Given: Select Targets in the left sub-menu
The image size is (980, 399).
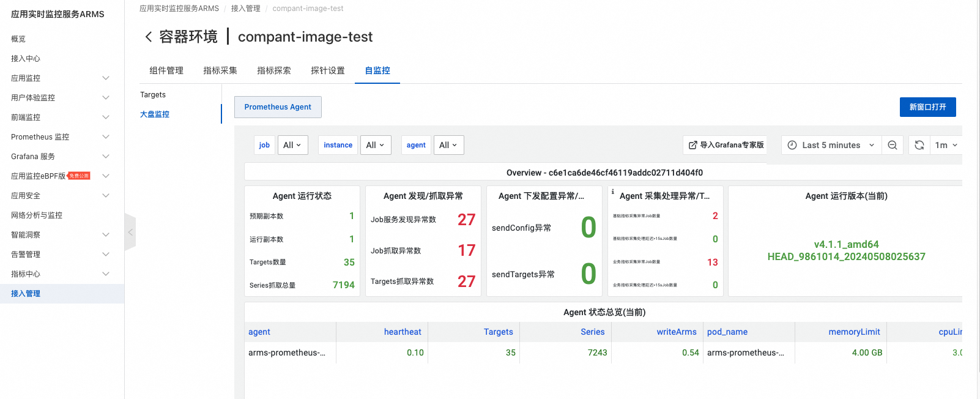Looking at the screenshot, I should click(x=153, y=95).
